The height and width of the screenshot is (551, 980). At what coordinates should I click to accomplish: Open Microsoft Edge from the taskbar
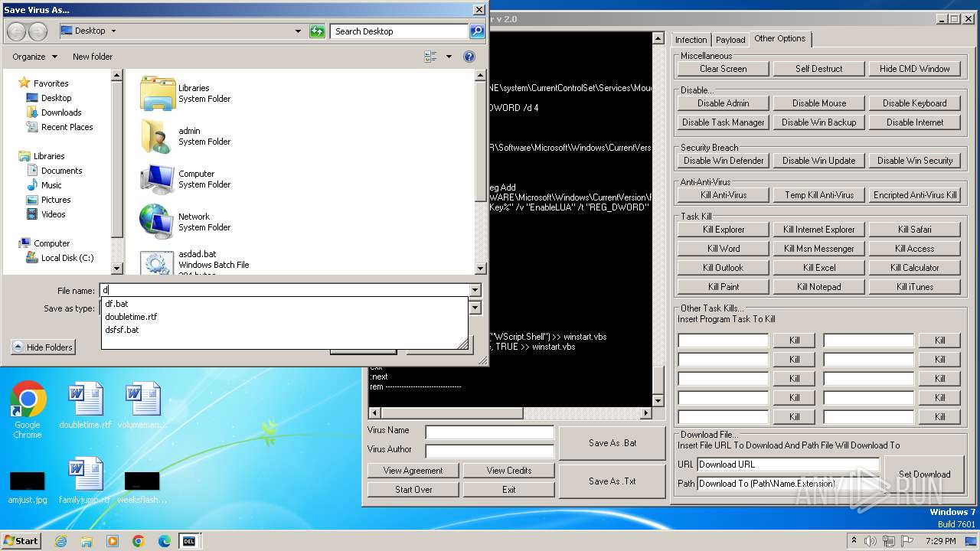165,541
